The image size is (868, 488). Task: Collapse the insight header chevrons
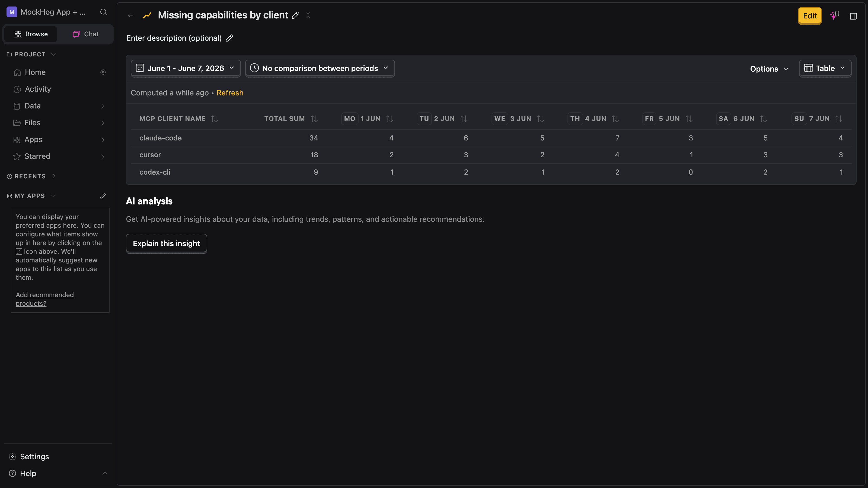[308, 15]
